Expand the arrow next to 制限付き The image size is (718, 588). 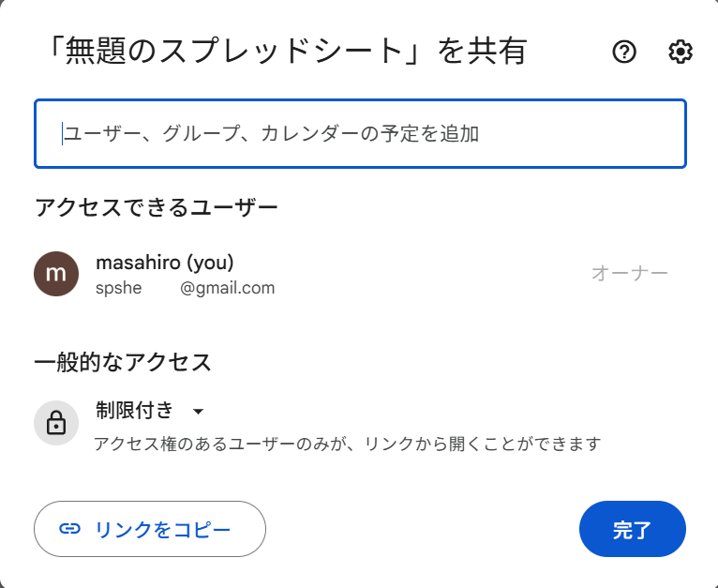coord(199,412)
